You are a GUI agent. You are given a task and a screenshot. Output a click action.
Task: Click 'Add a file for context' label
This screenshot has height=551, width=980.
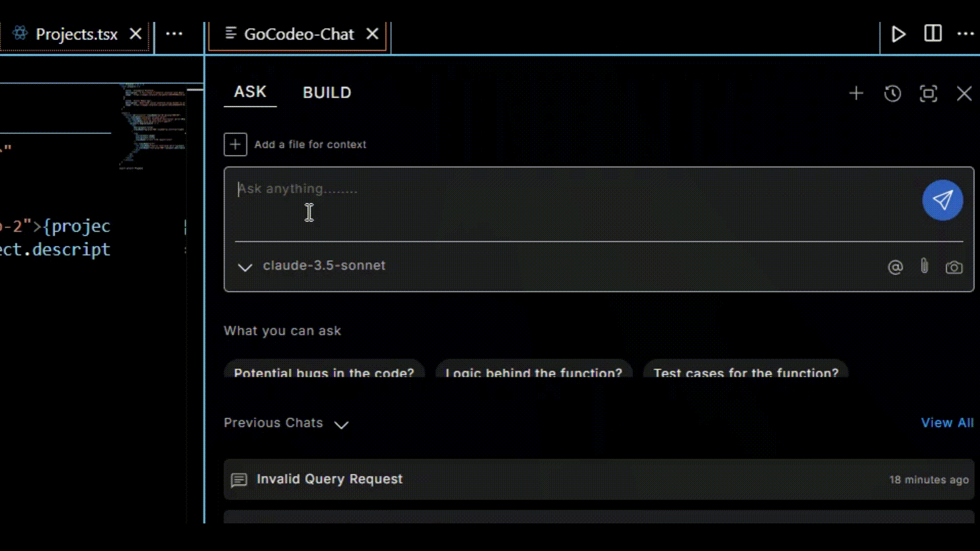pos(310,145)
